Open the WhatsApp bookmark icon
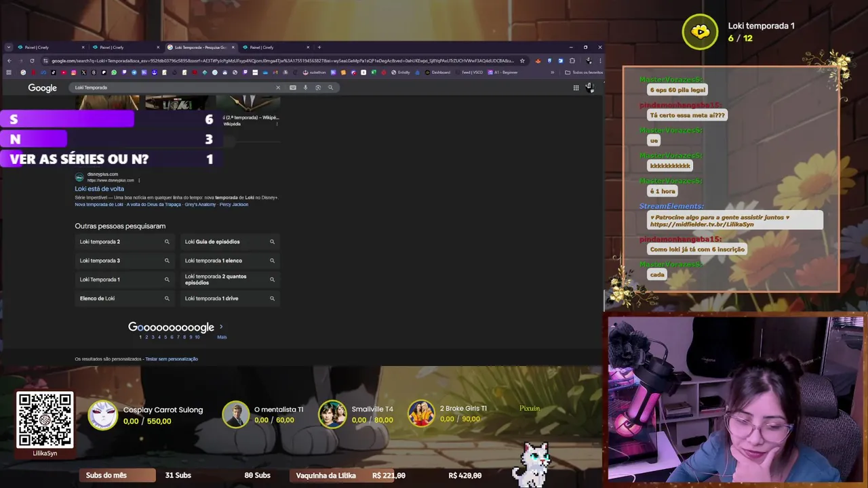This screenshot has width=868, height=488. point(114,73)
